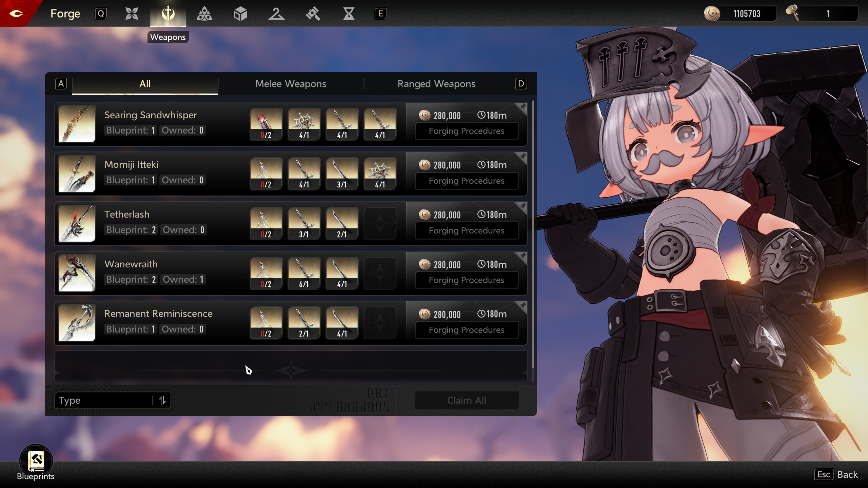The height and width of the screenshot is (488, 868).
Task: Select the Tetherlash weapon thumbnail
Action: 77,223
